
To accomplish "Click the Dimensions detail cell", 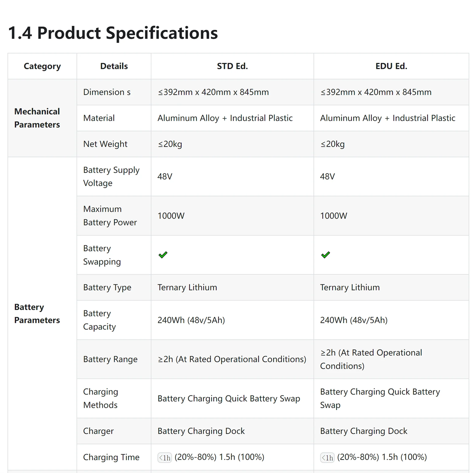I will pyautogui.click(x=114, y=92).
